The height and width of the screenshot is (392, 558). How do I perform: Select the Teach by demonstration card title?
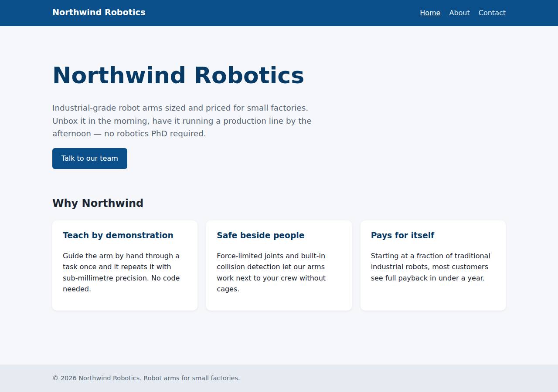point(118,235)
